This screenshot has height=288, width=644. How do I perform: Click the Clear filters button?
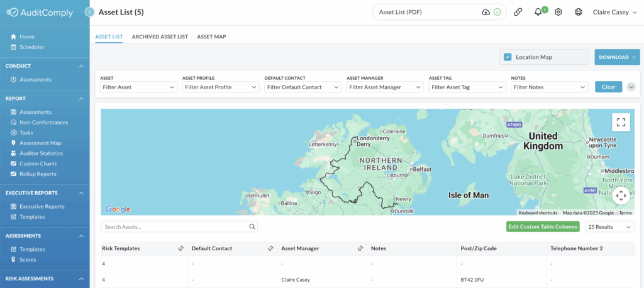pyautogui.click(x=608, y=87)
